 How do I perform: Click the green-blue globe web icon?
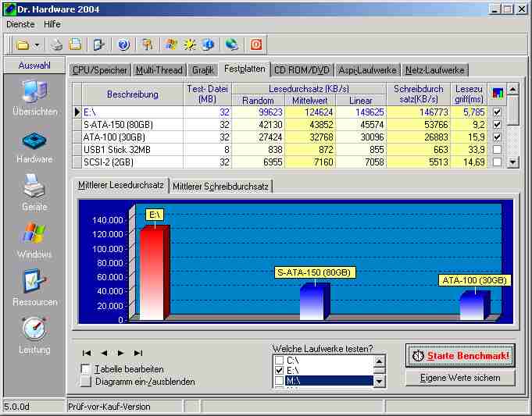(232, 44)
